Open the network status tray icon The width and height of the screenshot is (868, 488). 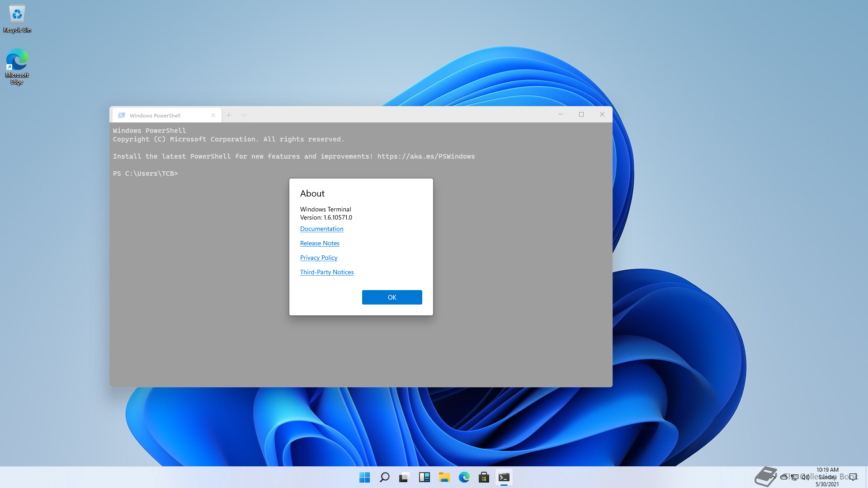[794, 477]
